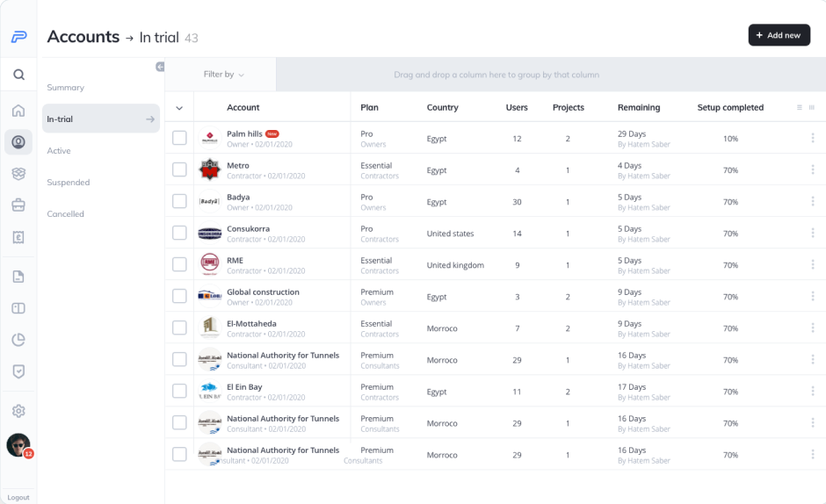
Task: Open the Filter by dropdown
Action: 223,75
